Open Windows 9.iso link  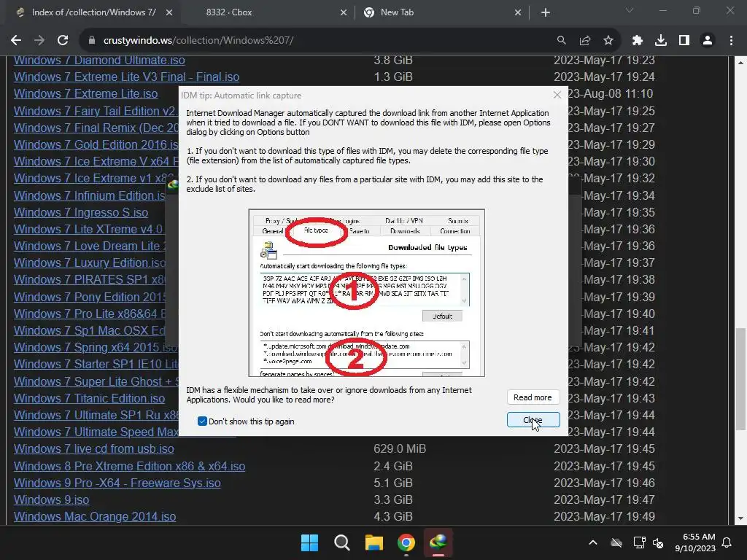(52, 499)
